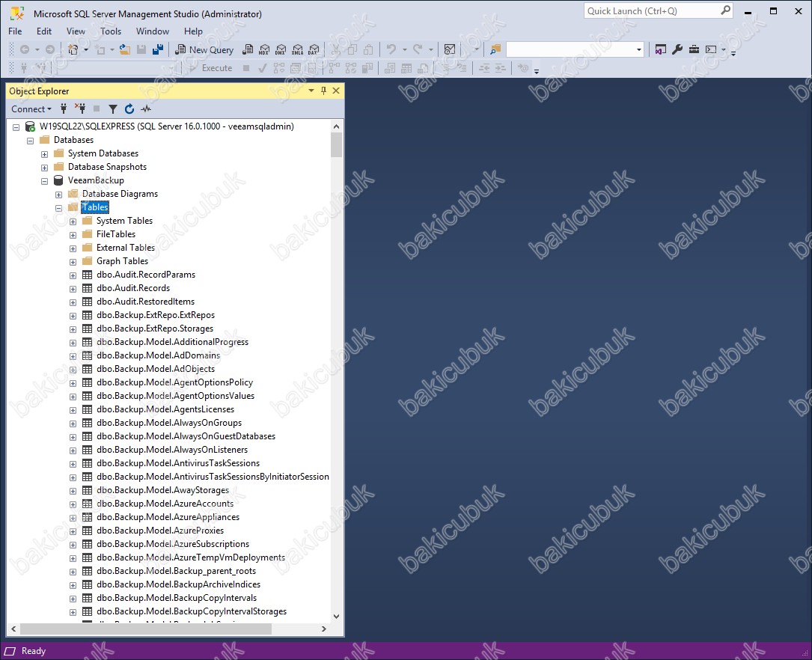Open the File menu

point(15,31)
